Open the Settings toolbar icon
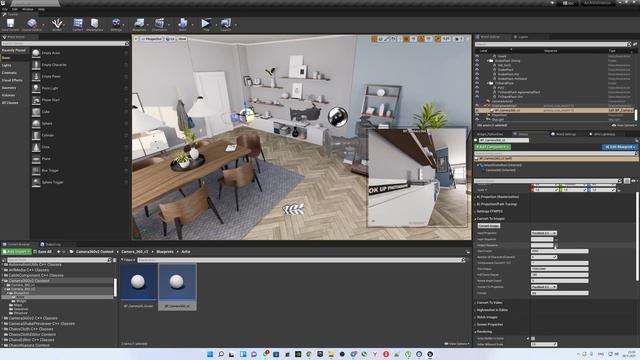 pos(116,24)
